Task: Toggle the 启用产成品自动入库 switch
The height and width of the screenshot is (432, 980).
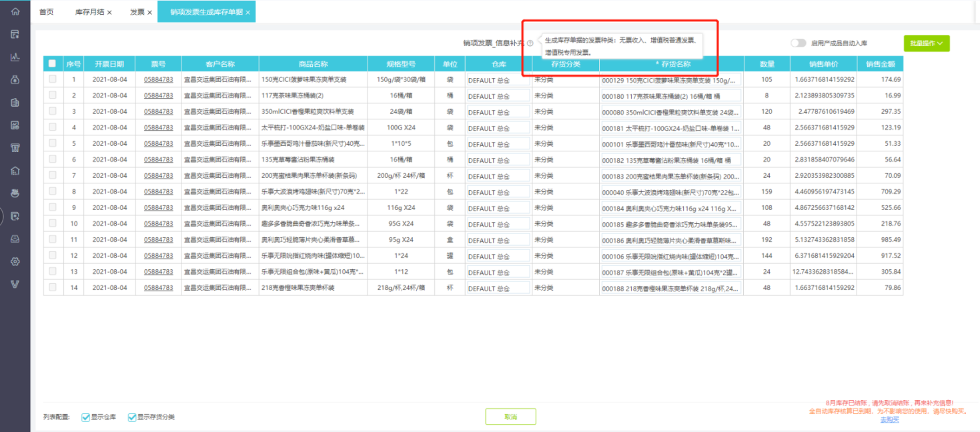Action: [798, 43]
